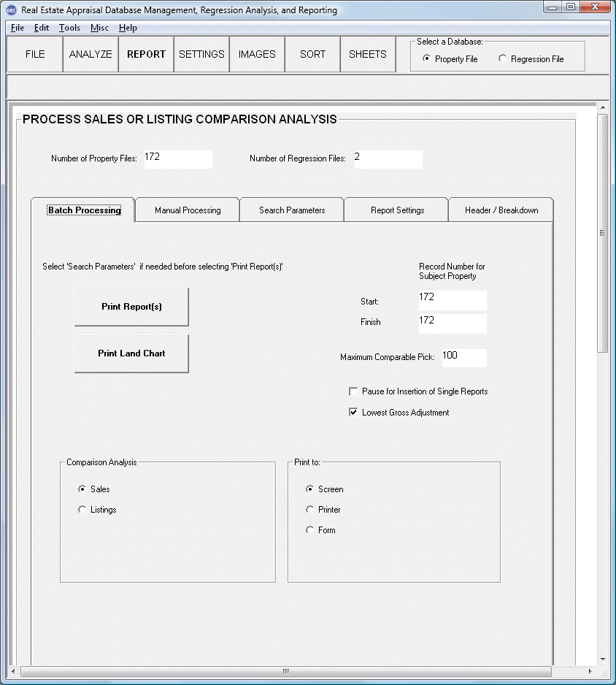The width and height of the screenshot is (616, 685).
Task: Click the Maximum Comparable Pick field
Action: coord(463,357)
